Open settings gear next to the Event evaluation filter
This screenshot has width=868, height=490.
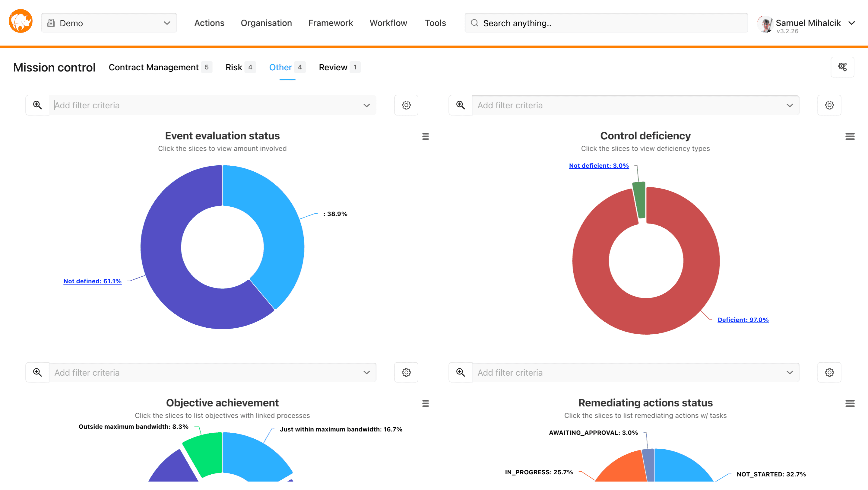point(406,105)
